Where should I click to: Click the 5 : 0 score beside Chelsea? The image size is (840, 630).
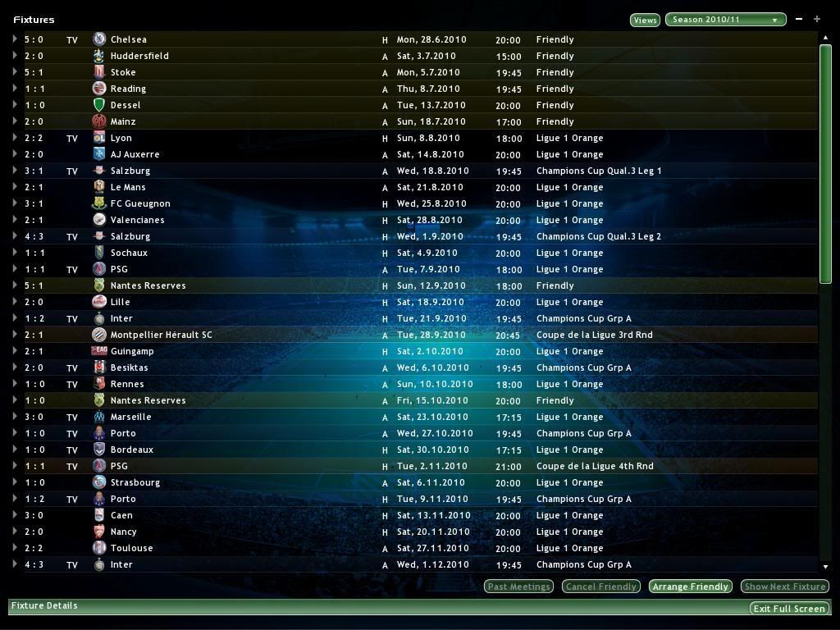[34, 39]
